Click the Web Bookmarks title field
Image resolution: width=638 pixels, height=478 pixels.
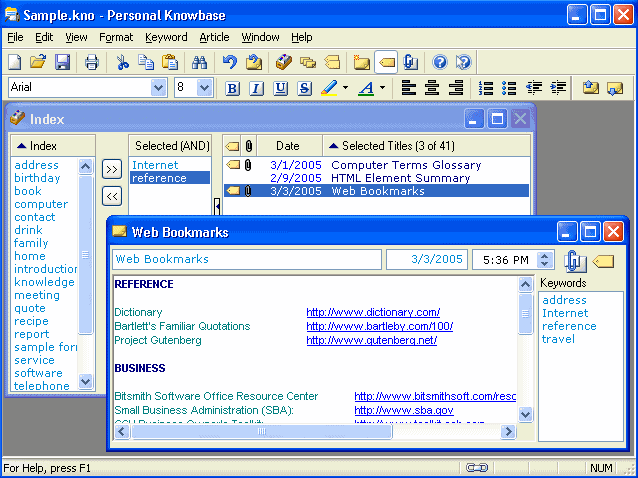pos(247,259)
